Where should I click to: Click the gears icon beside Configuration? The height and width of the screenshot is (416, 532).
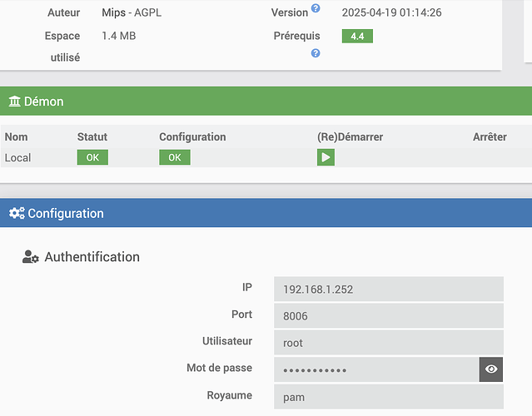pyautogui.click(x=17, y=214)
